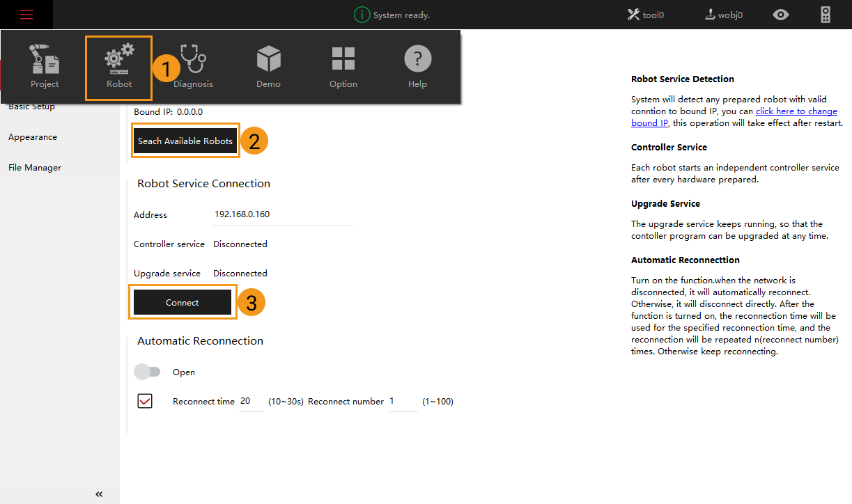This screenshot has width=852, height=504.
Task: Open the tool0 tool selector
Action: click(646, 15)
